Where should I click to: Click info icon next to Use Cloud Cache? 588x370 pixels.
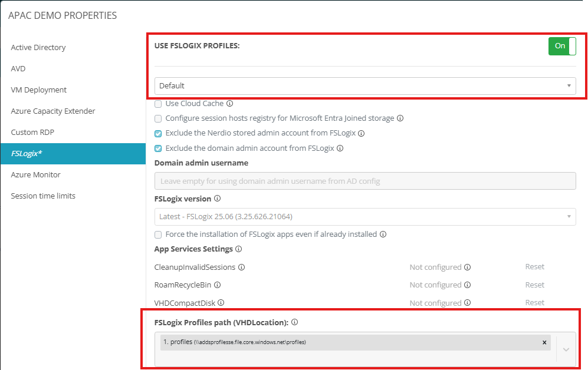click(230, 104)
